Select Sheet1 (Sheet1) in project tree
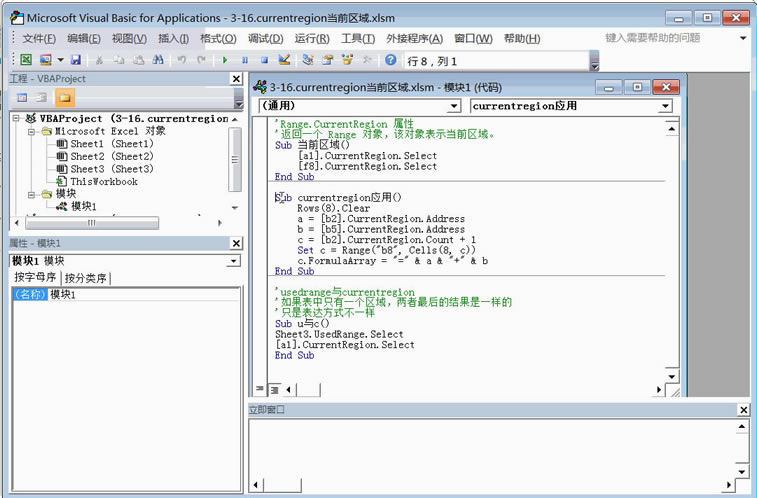 (112, 144)
